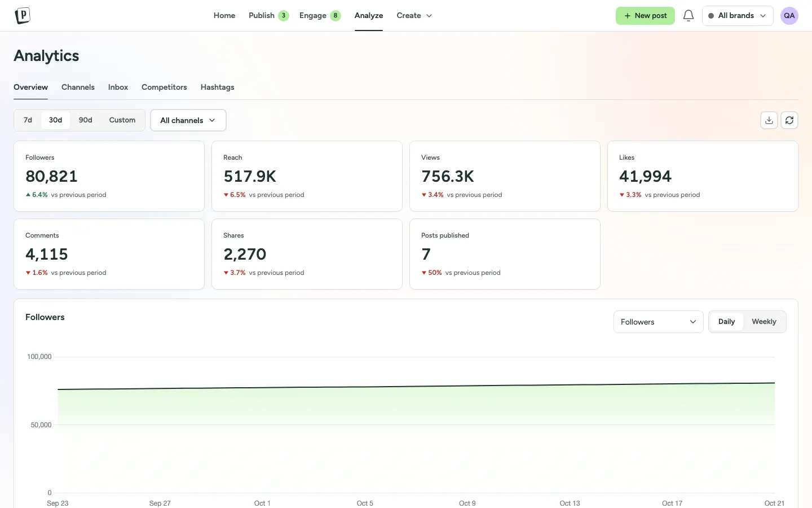Viewport: 812px width, 508px height.
Task: Click the Posts published card
Action: coord(505,254)
